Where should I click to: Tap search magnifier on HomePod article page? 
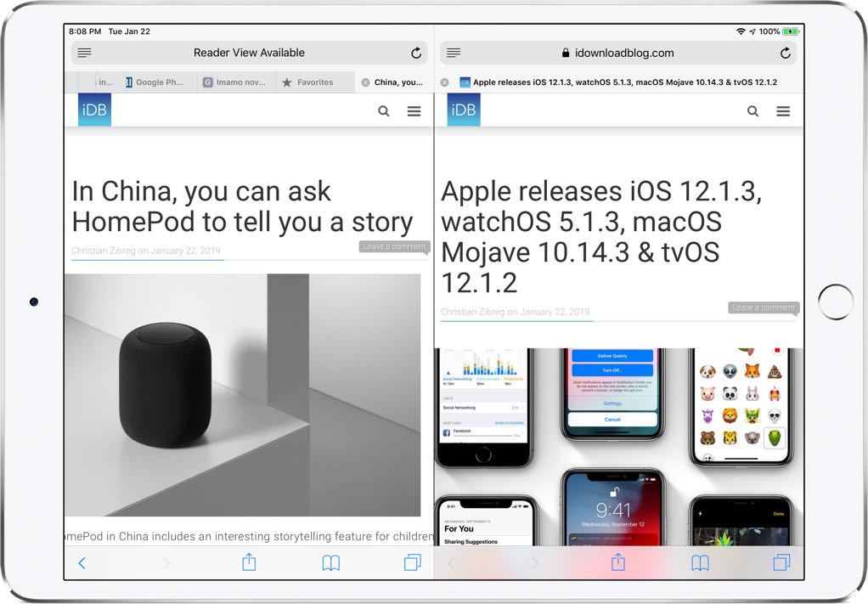(384, 111)
